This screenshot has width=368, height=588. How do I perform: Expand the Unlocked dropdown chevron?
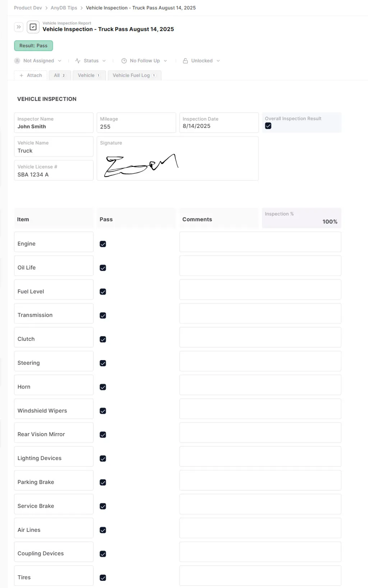pos(218,61)
